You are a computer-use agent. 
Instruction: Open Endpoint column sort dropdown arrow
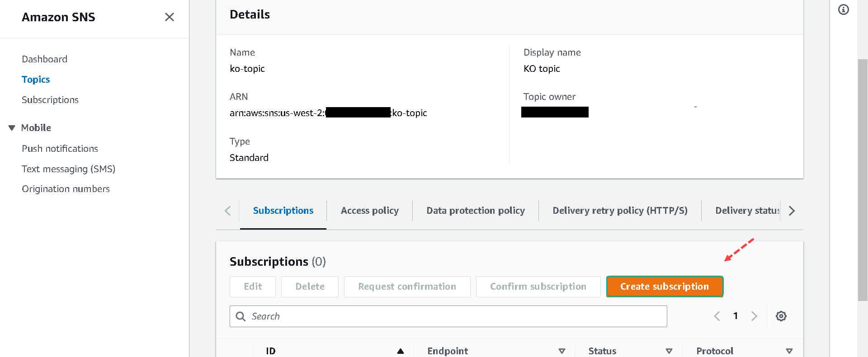point(562,351)
